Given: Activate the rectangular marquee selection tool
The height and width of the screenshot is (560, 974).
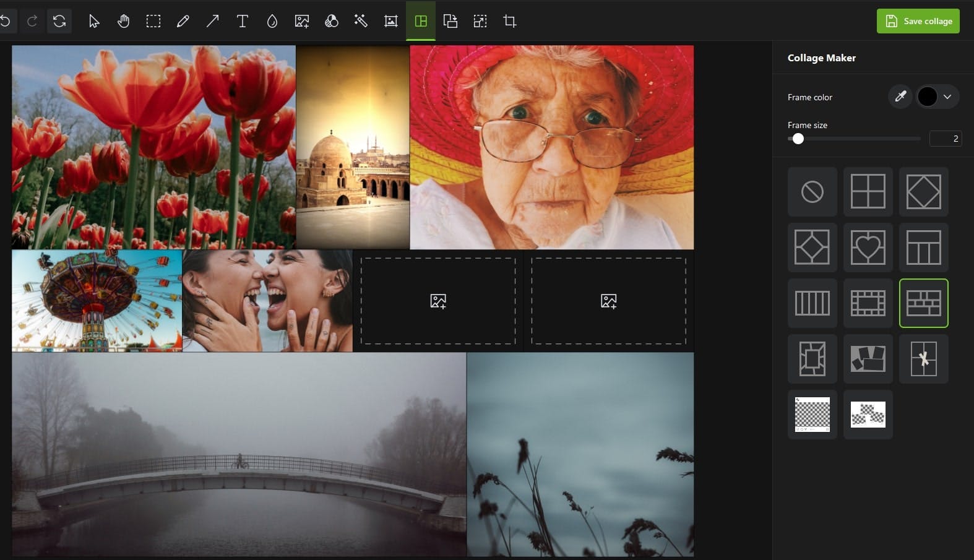Looking at the screenshot, I should (153, 22).
